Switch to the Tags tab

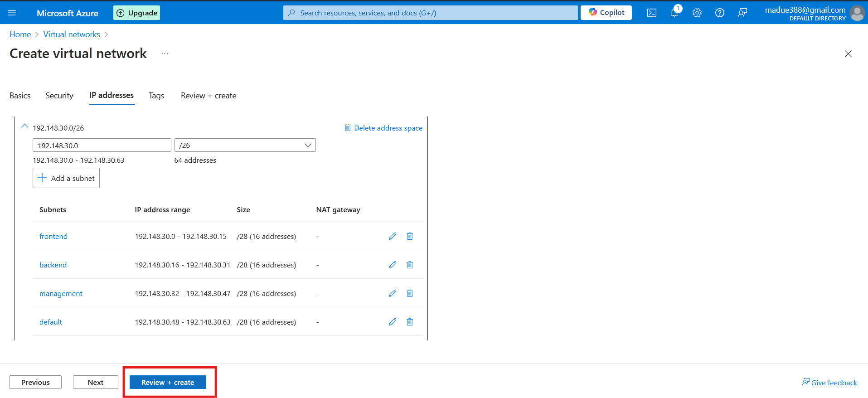pyautogui.click(x=156, y=96)
